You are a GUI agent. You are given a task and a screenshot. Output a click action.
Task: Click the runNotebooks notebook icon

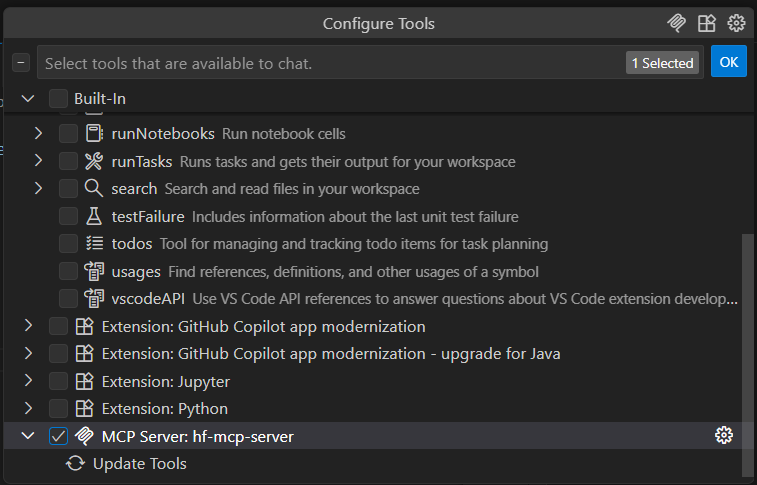click(x=94, y=133)
